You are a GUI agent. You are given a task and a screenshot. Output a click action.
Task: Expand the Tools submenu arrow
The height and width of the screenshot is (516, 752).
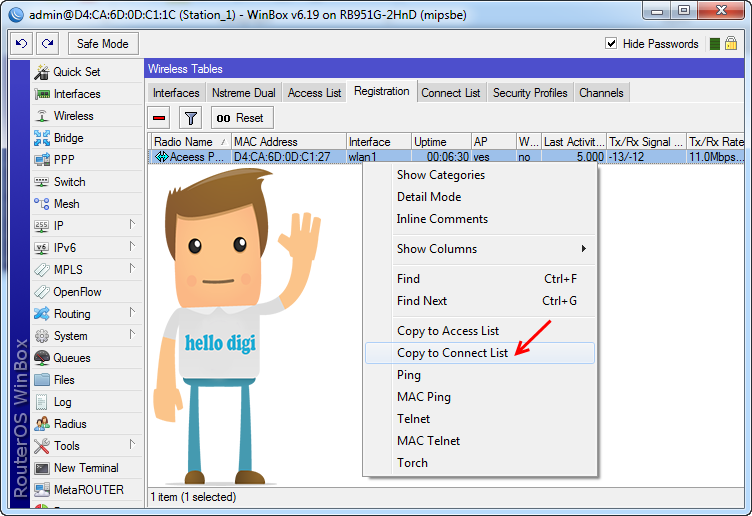(132, 445)
